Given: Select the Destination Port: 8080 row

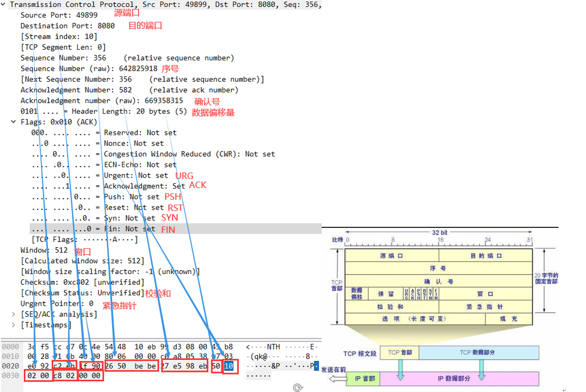Looking at the screenshot, I should (x=68, y=26).
